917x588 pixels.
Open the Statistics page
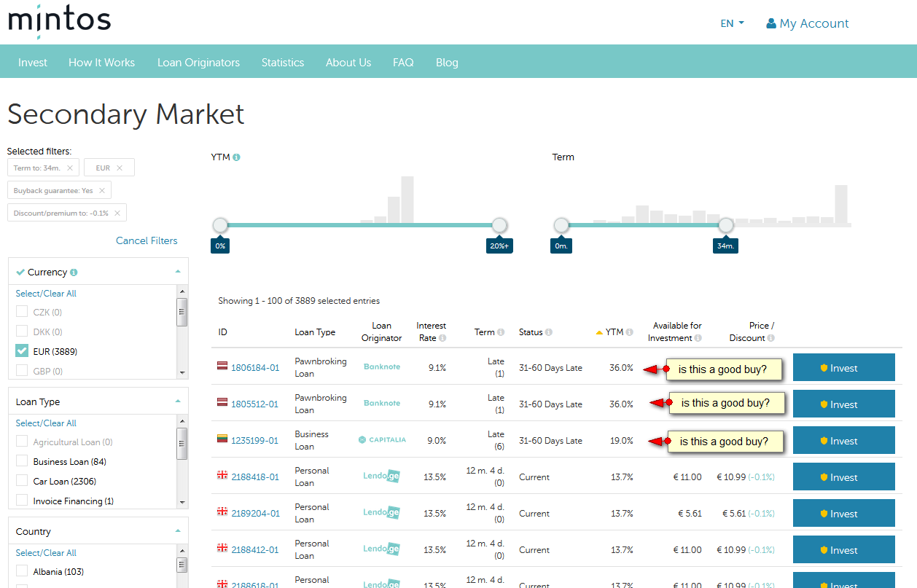click(283, 63)
